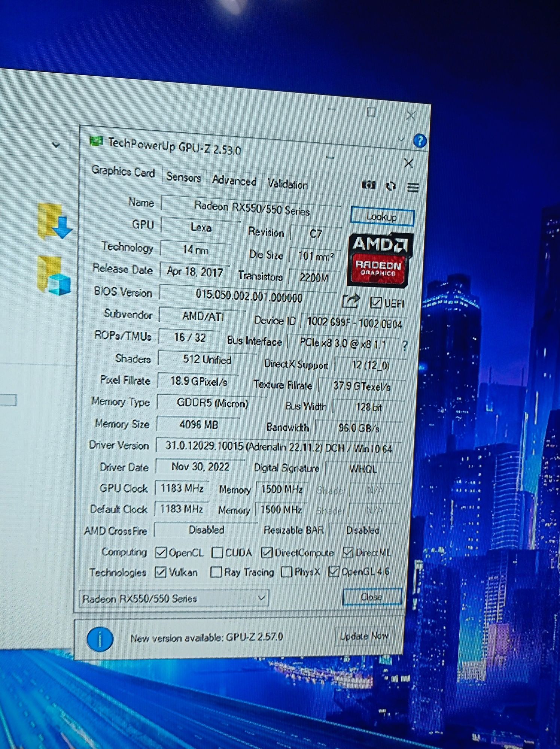Click the Revision value C7
560x749 pixels.
coord(316,234)
